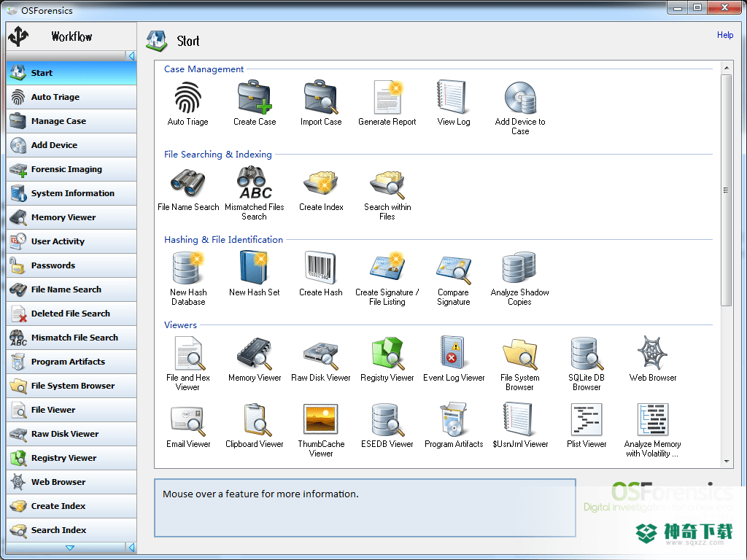Open the View Log notebook icon
Screen dimensions: 747x560
click(x=452, y=98)
